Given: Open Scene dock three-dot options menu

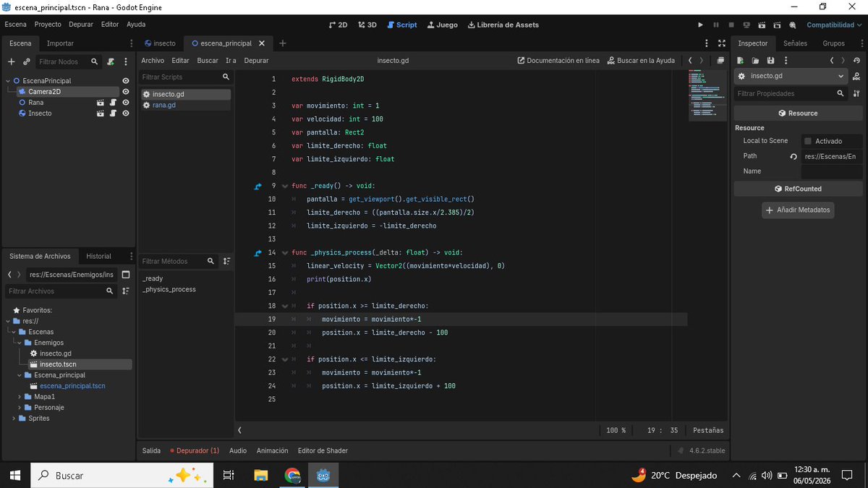Looking at the screenshot, I should tap(126, 61).
